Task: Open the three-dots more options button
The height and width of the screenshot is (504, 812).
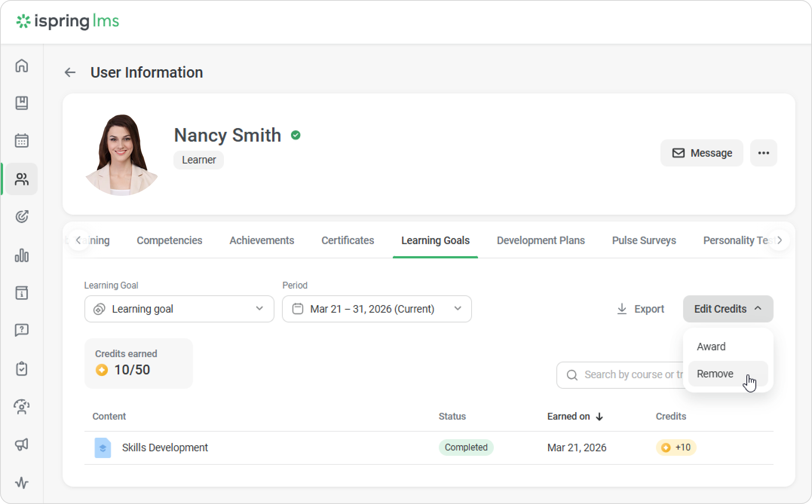Action: (x=763, y=153)
